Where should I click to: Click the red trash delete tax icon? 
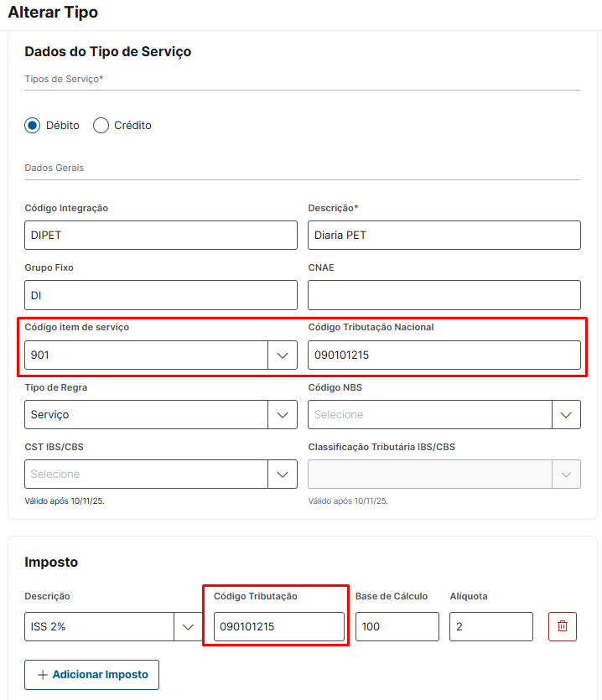(x=563, y=626)
